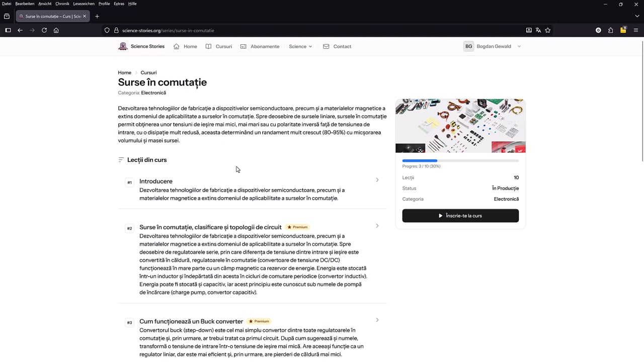Reload the page with refresh icon

click(44, 30)
